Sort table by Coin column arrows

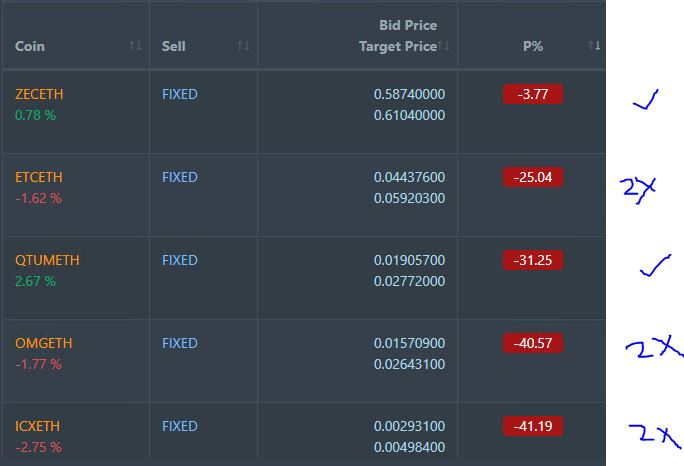click(135, 45)
